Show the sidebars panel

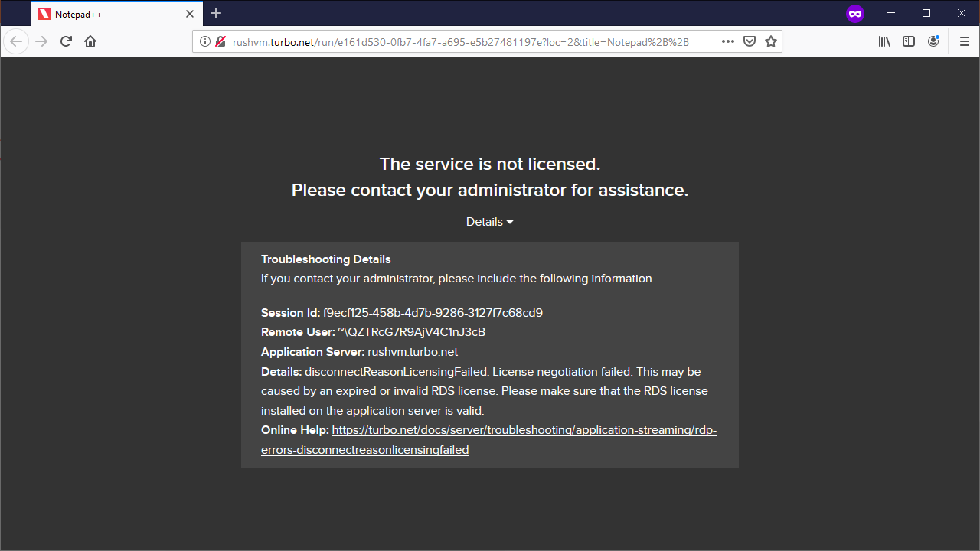(x=909, y=41)
